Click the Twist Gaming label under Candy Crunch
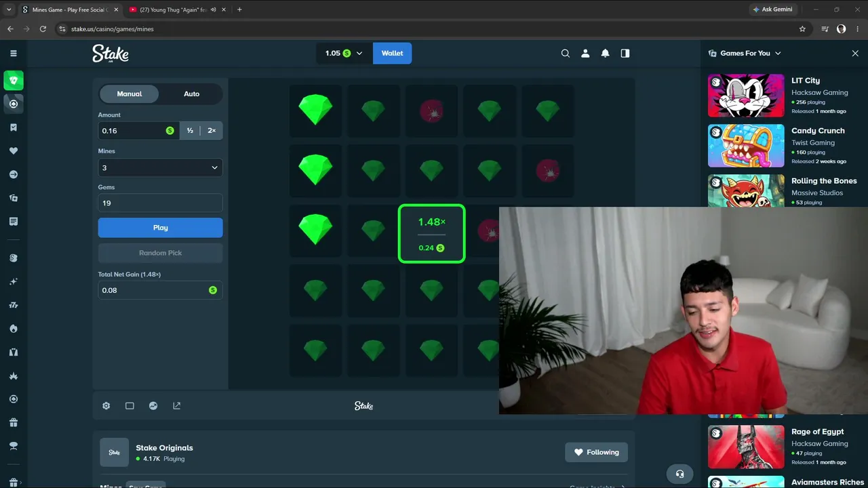This screenshot has height=488, width=868. coord(813,143)
